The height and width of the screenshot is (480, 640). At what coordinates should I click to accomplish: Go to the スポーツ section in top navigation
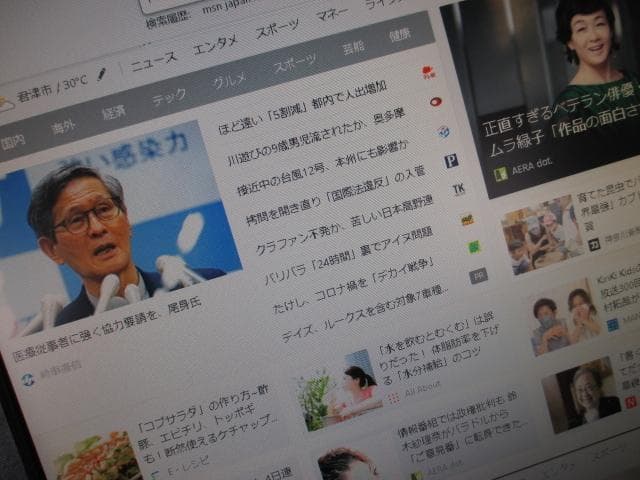(x=277, y=29)
